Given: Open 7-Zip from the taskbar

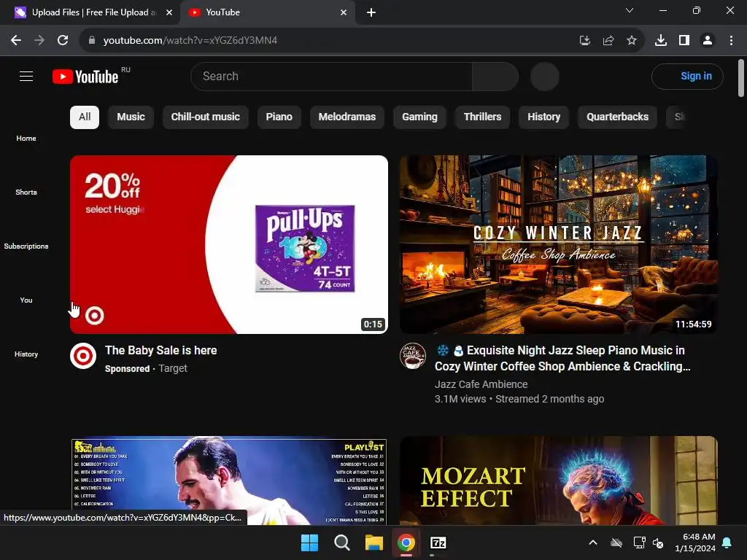Looking at the screenshot, I should coord(438,542).
